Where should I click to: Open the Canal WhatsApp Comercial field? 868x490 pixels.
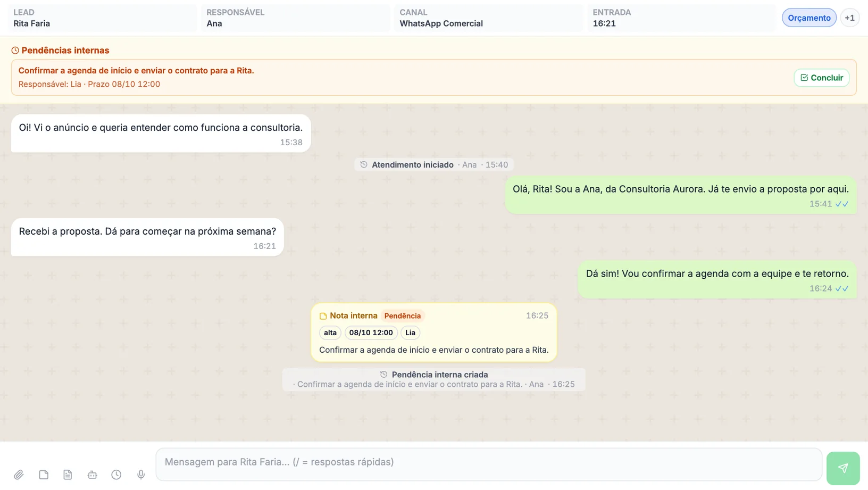click(x=488, y=18)
